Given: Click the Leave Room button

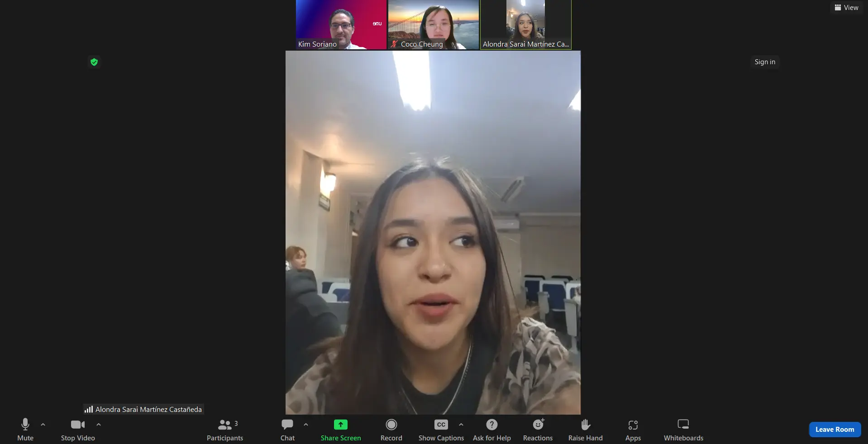Looking at the screenshot, I should (835, 430).
